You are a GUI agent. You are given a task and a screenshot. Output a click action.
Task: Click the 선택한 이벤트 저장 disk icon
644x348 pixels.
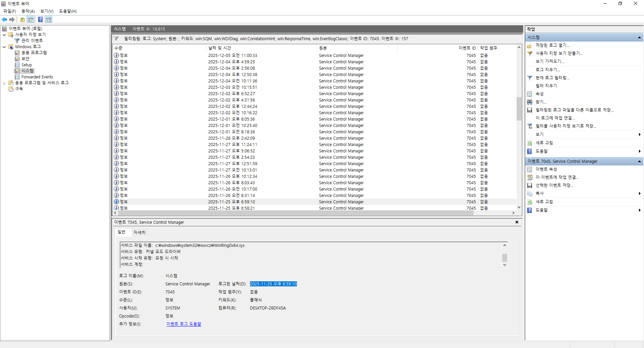pos(530,185)
